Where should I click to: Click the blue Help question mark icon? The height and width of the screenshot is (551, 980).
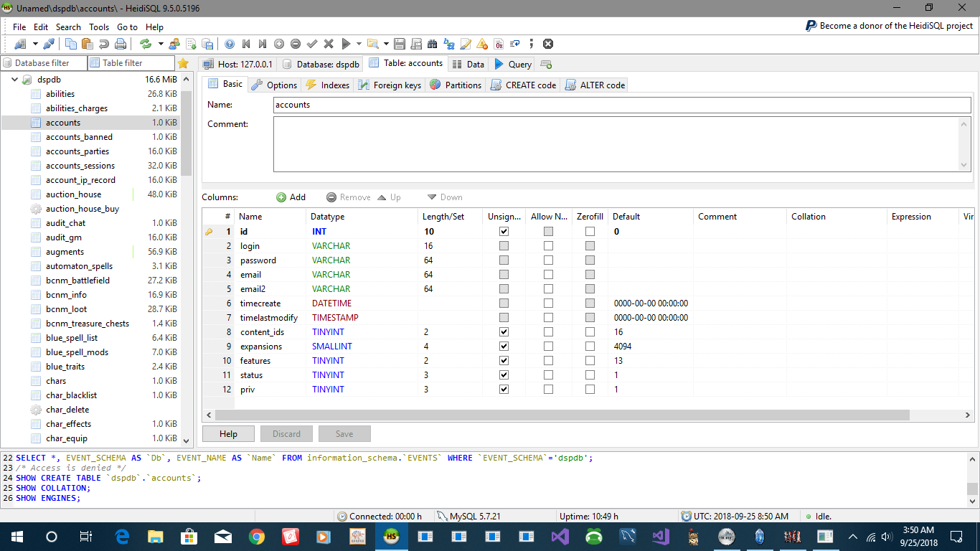(230, 44)
